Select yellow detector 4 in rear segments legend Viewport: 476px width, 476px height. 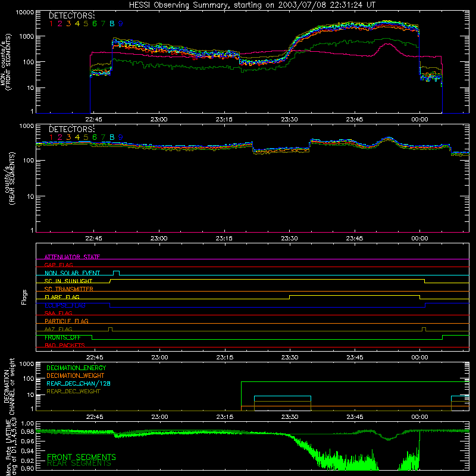click(77, 137)
